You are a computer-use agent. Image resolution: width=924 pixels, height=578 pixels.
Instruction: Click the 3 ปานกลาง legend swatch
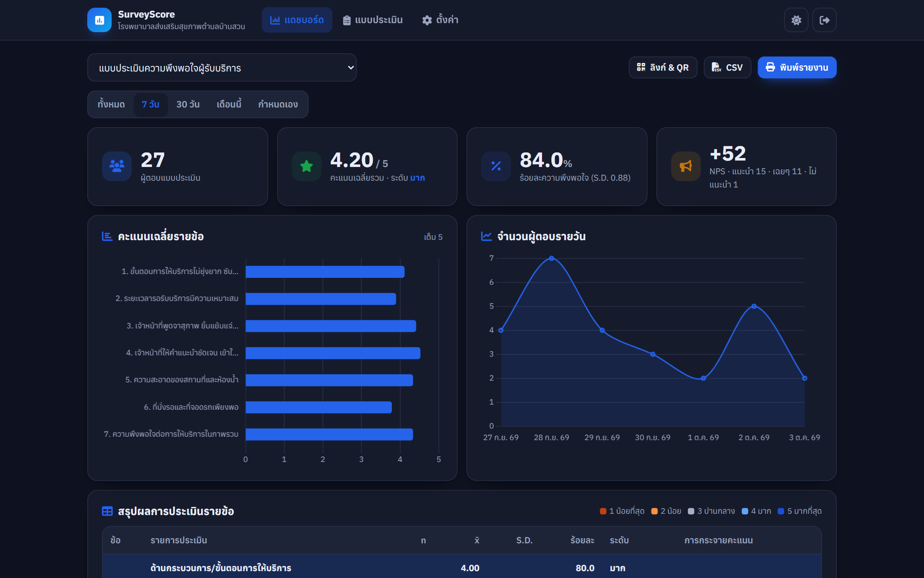click(x=691, y=511)
